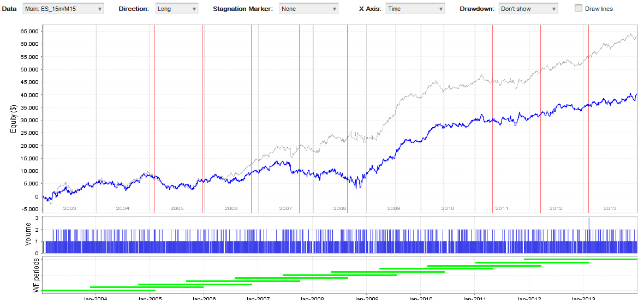
Task: Open the X Axis dropdown set to Time
Action: [415, 9]
